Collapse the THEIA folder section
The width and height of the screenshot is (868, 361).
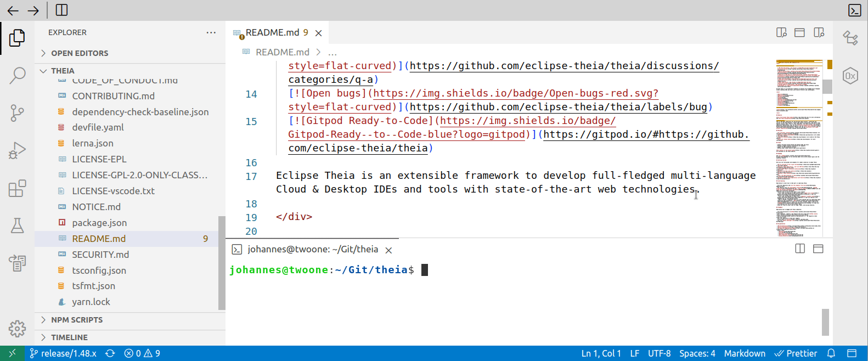click(x=130, y=71)
